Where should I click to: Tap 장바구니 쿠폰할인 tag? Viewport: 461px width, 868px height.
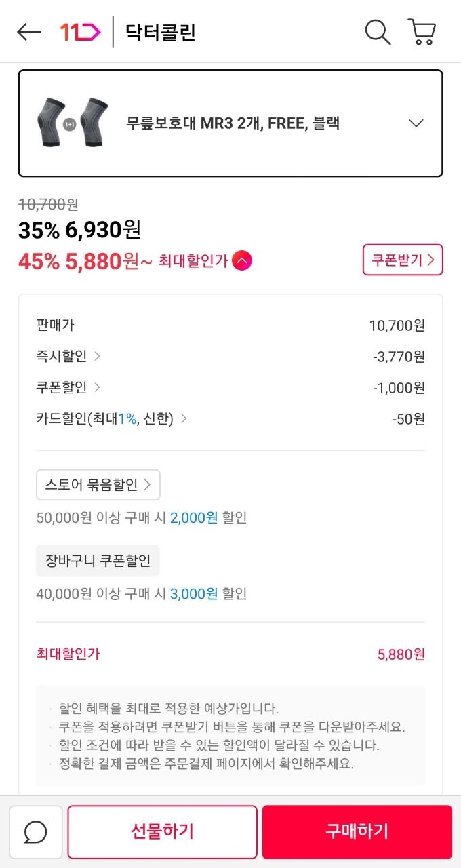coord(98,561)
